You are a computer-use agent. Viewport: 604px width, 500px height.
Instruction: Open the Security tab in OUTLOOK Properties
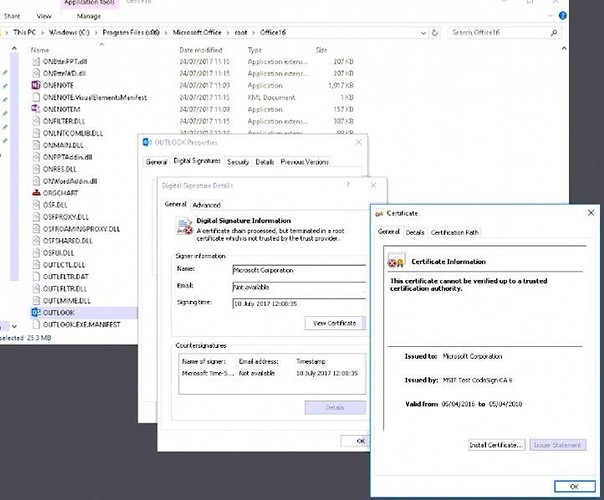click(238, 161)
